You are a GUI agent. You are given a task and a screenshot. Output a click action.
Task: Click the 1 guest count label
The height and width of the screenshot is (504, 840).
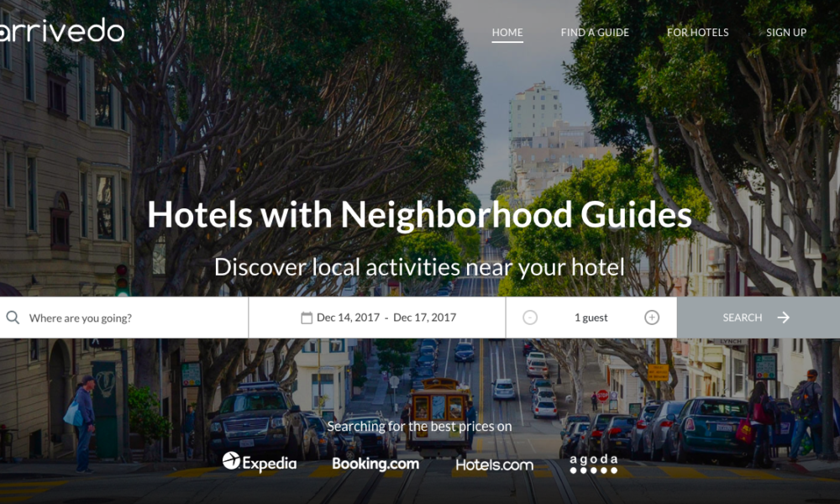pos(591,318)
